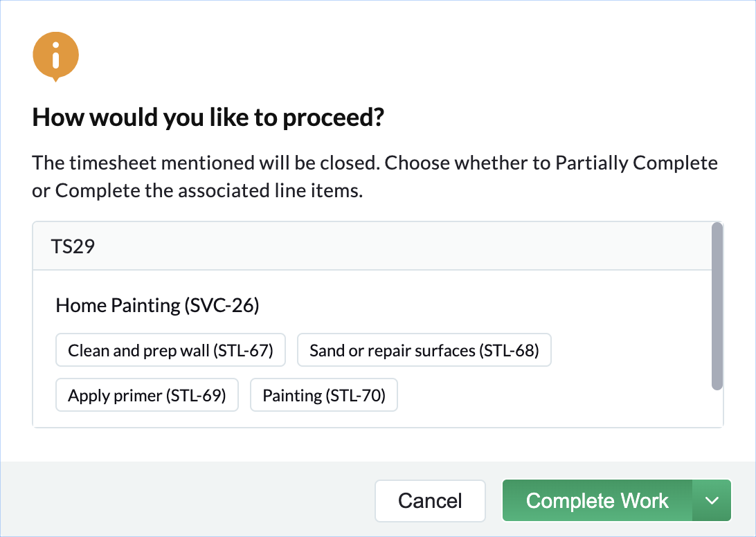Click the Apply primer (STL-69) chip
The width and height of the screenshot is (756, 537).
pyautogui.click(x=147, y=396)
